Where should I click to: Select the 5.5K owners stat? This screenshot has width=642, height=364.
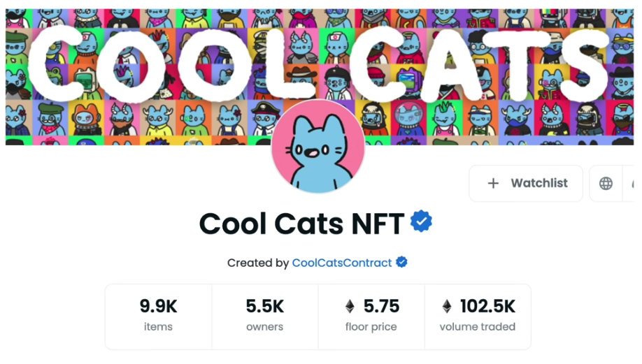pos(264,315)
